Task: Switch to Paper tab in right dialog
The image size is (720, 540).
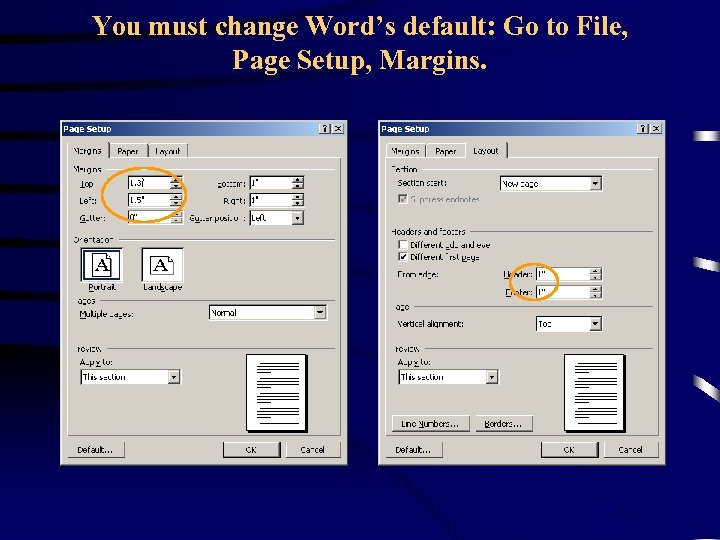Action: coord(446,151)
